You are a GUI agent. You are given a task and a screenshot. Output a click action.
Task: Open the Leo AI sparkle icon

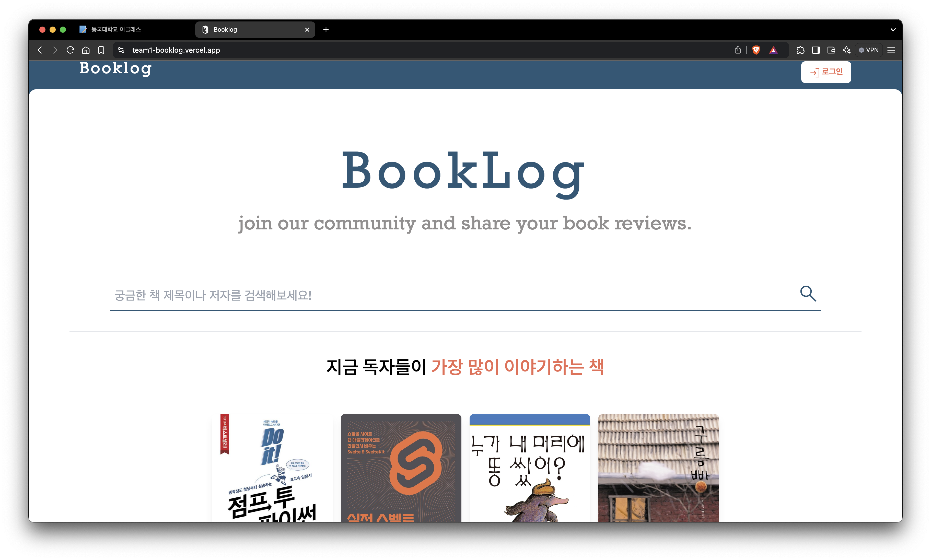click(x=846, y=50)
